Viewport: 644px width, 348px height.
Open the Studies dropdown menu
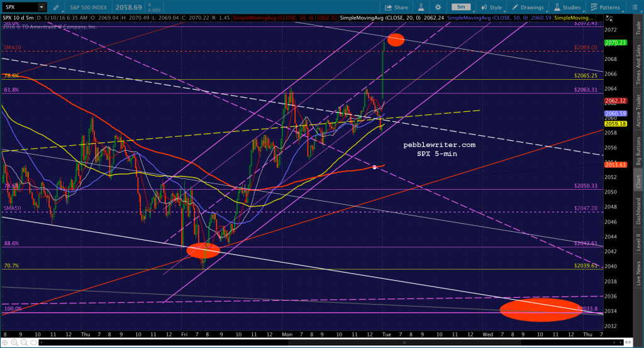pyautogui.click(x=567, y=8)
